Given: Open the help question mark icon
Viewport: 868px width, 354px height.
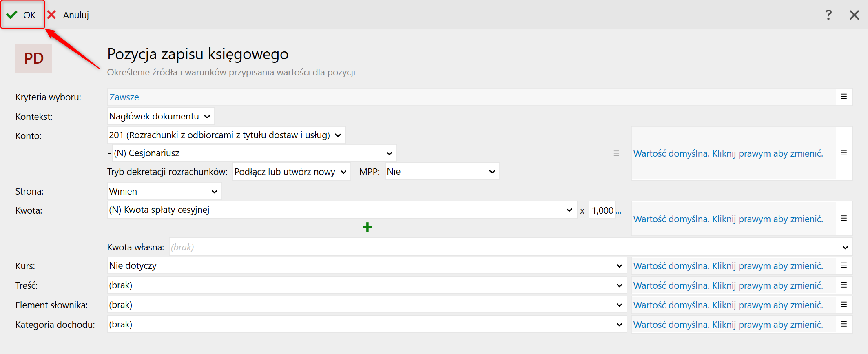Looking at the screenshot, I should click(x=828, y=15).
